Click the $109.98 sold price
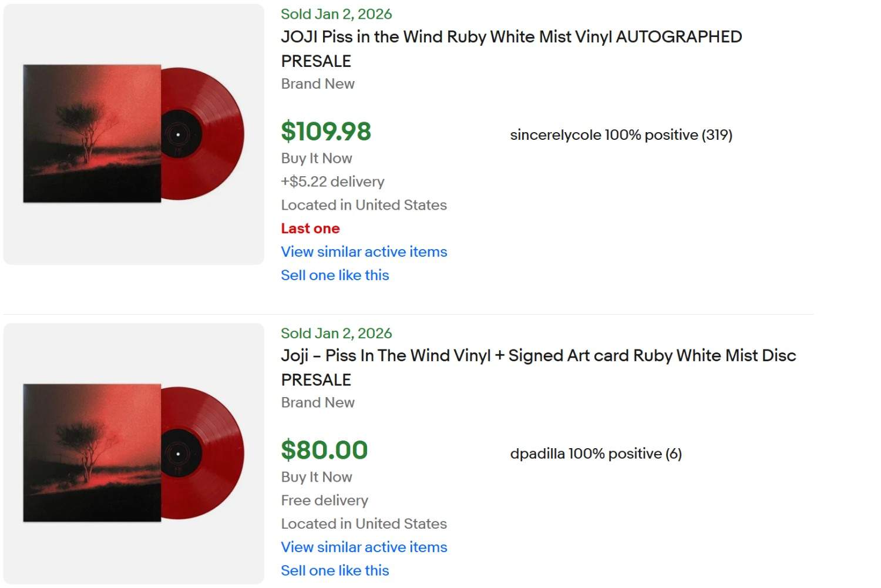The height and width of the screenshot is (588, 881). pyautogui.click(x=326, y=131)
